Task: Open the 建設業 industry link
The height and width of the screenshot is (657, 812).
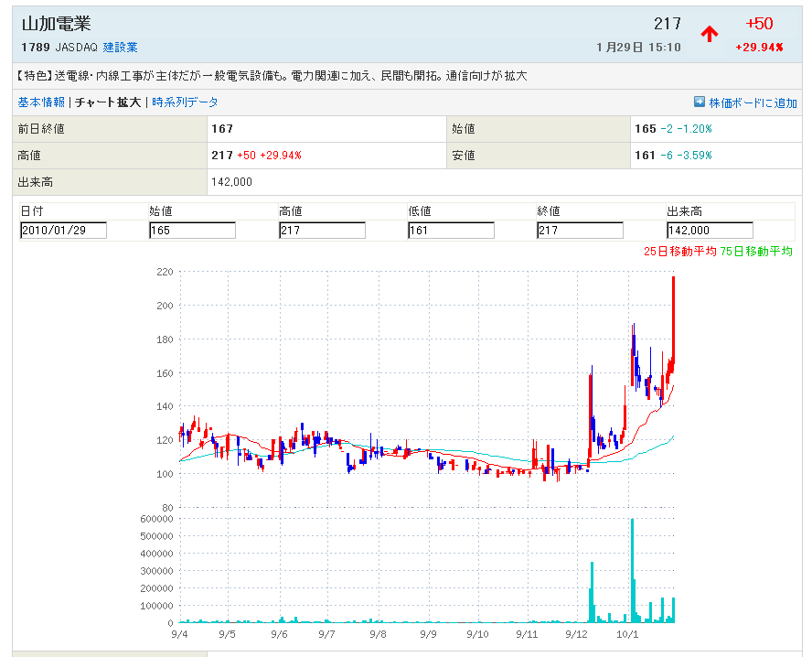Action: point(120,47)
